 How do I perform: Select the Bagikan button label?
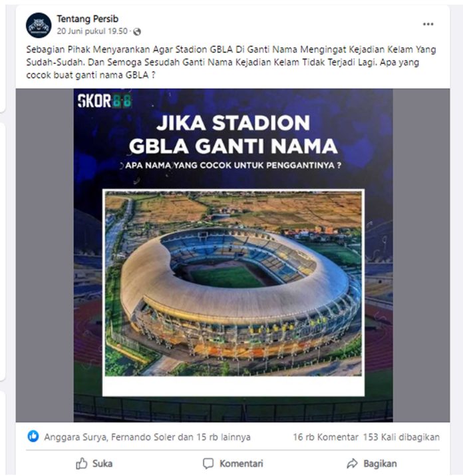pyautogui.click(x=380, y=463)
